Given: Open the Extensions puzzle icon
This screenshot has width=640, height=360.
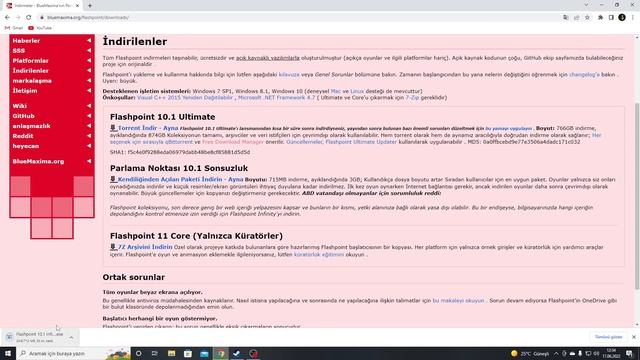Looking at the screenshot, I should [600, 18].
